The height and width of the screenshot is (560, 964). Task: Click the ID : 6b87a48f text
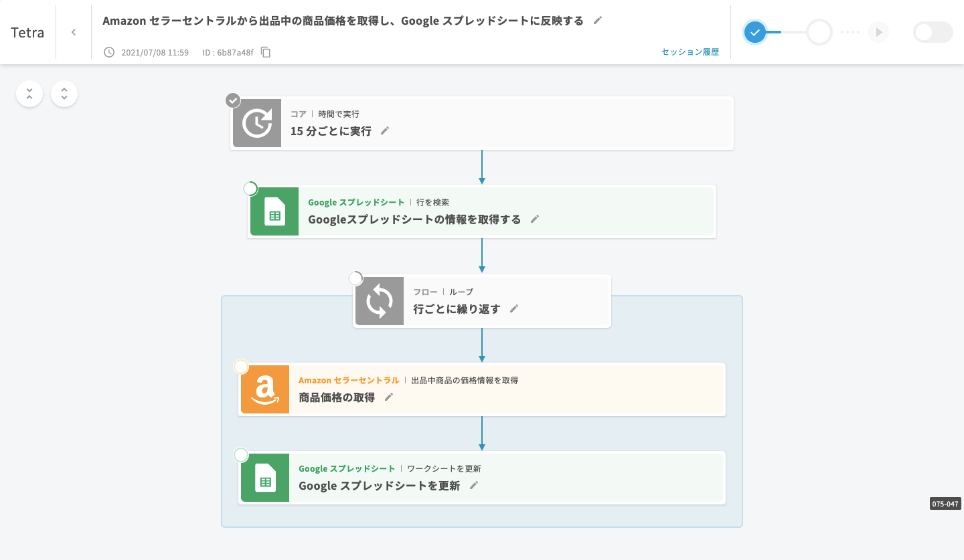click(228, 52)
